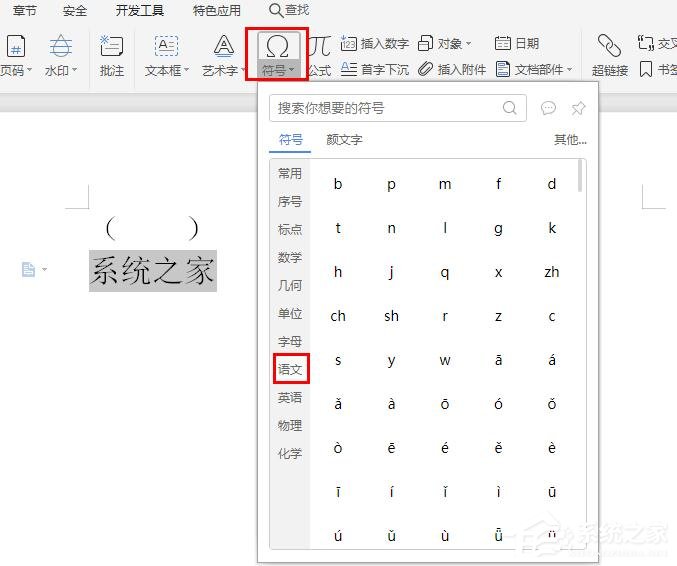Click the magnifier in symbol search box

[x=509, y=108]
